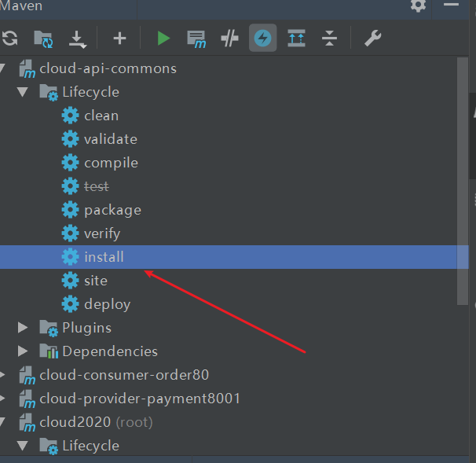Select the struck-through test goal
The width and height of the screenshot is (476, 463).
97,186
